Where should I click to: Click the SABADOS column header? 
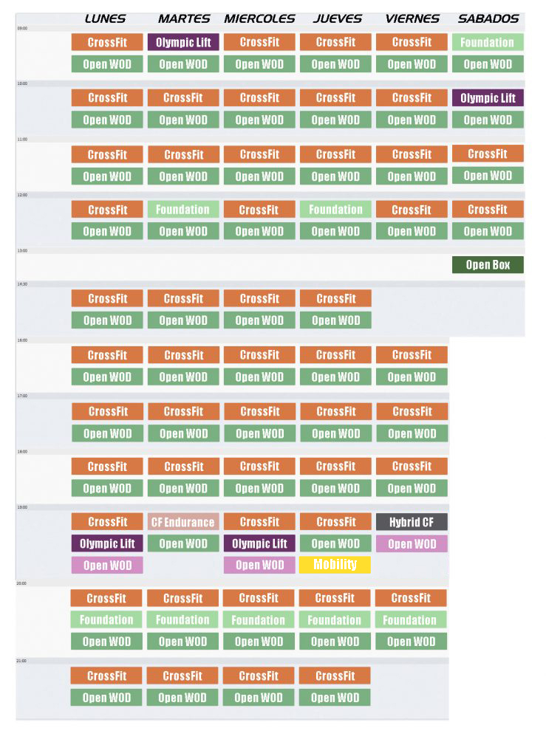488,18
